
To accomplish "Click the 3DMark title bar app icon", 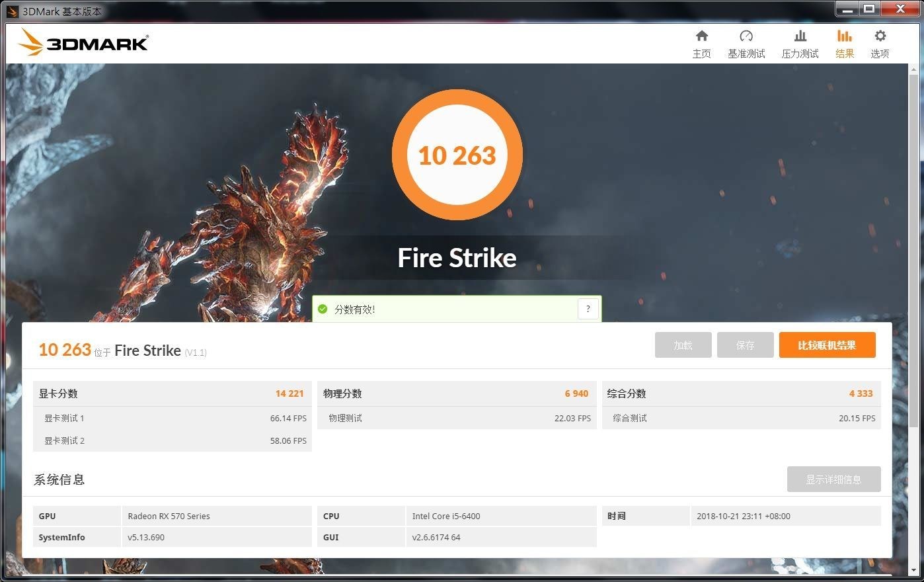I will click(x=12, y=11).
